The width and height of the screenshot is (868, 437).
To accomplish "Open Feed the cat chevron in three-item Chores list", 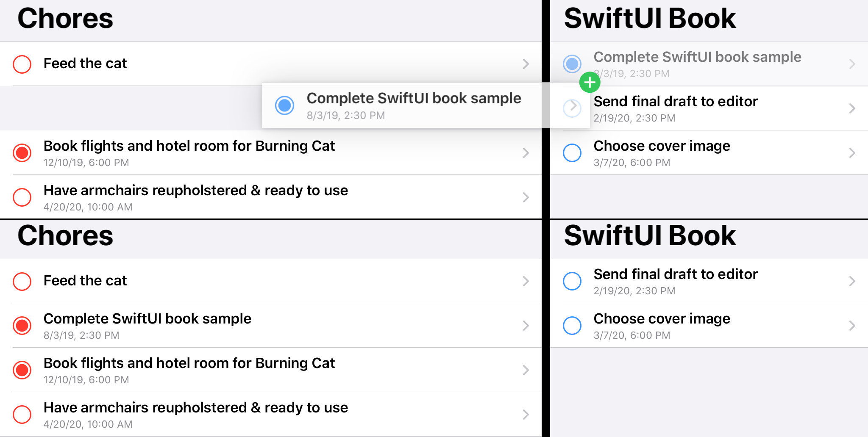I will pos(526,64).
